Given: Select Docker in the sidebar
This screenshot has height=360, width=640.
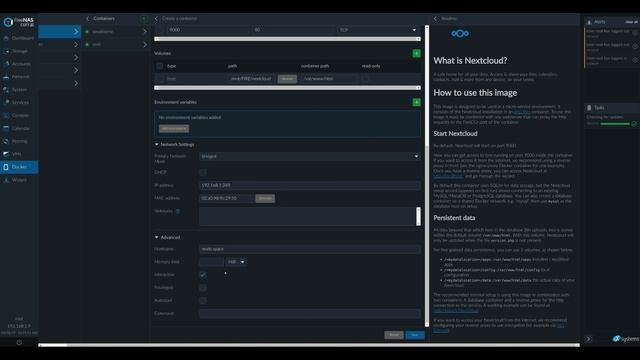Looking at the screenshot, I should pyautogui.click(x=19, y=167).
